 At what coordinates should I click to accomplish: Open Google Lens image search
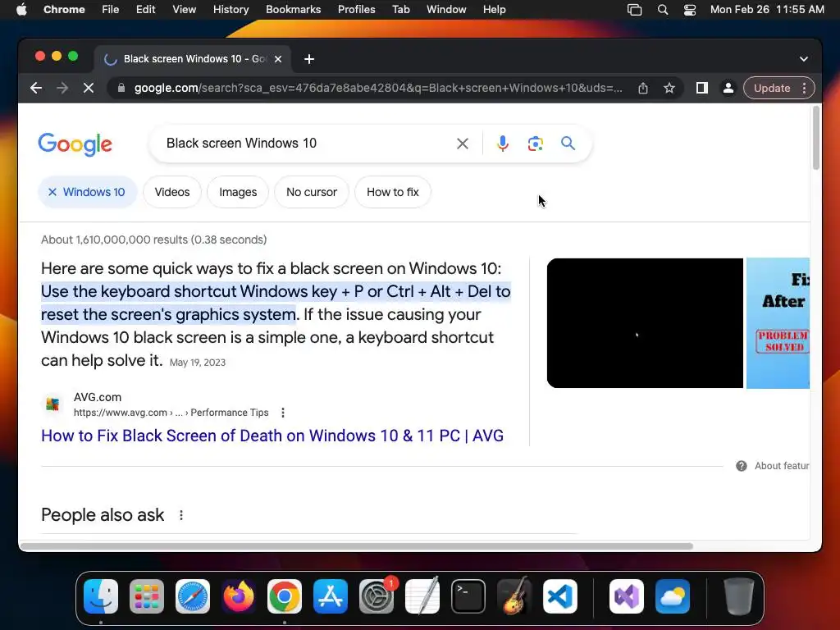point(535,144)
